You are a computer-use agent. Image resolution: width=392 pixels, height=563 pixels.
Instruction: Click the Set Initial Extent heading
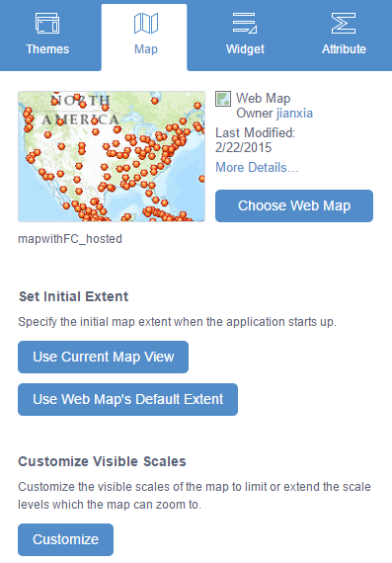pos(74,296)
